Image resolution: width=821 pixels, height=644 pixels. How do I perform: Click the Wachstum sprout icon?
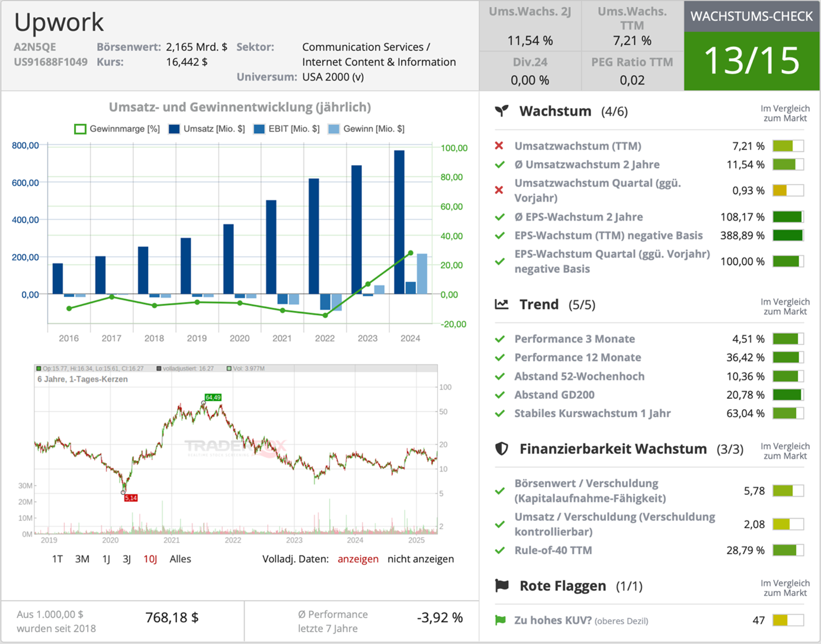[x=502, y=111]
